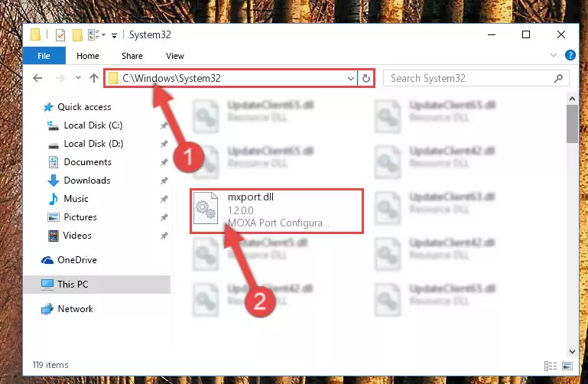588x384 pixels.
Task: Click the pin icon beside Pictures
Action: 164,217
